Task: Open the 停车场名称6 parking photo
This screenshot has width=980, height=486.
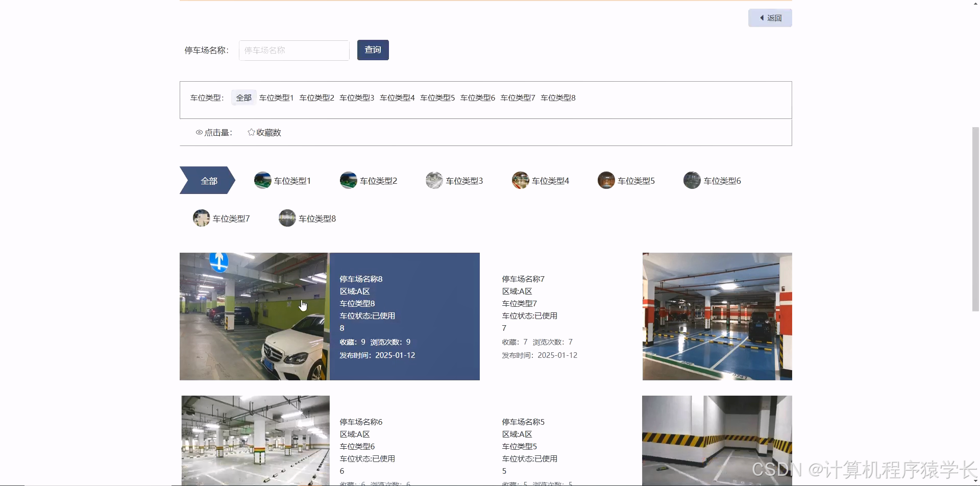Action: click(x=256, y=441)
